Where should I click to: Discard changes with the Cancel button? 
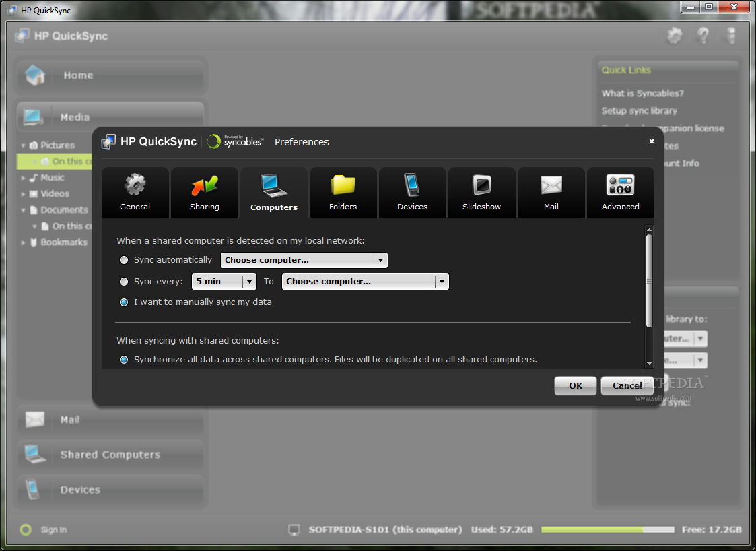627,385
